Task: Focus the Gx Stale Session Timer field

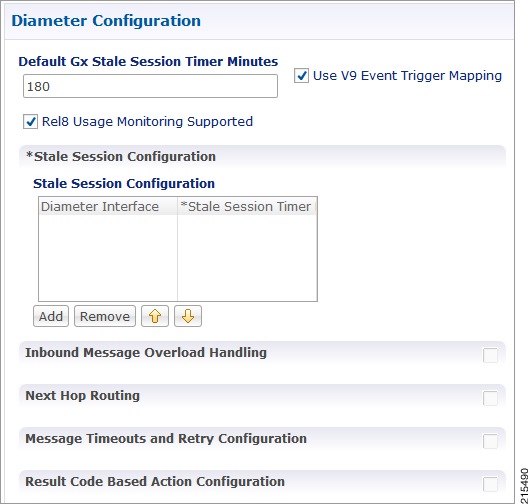Action: click(150, 86)
